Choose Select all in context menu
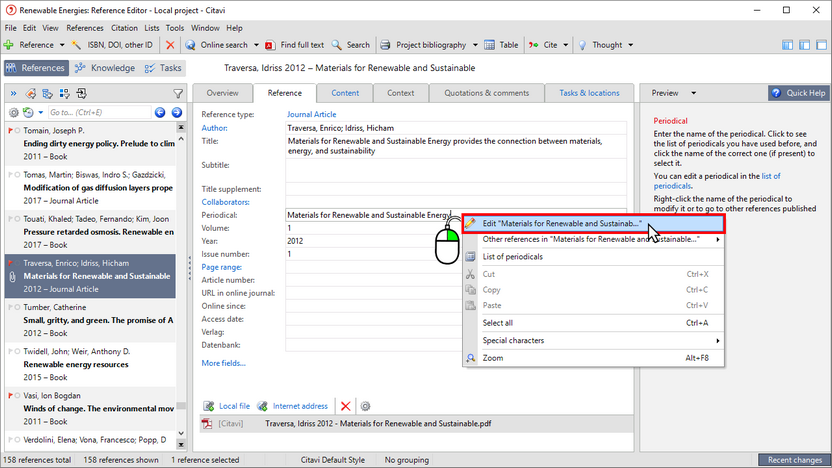This screenshot has width=832, height=468. tap(593, 323)
